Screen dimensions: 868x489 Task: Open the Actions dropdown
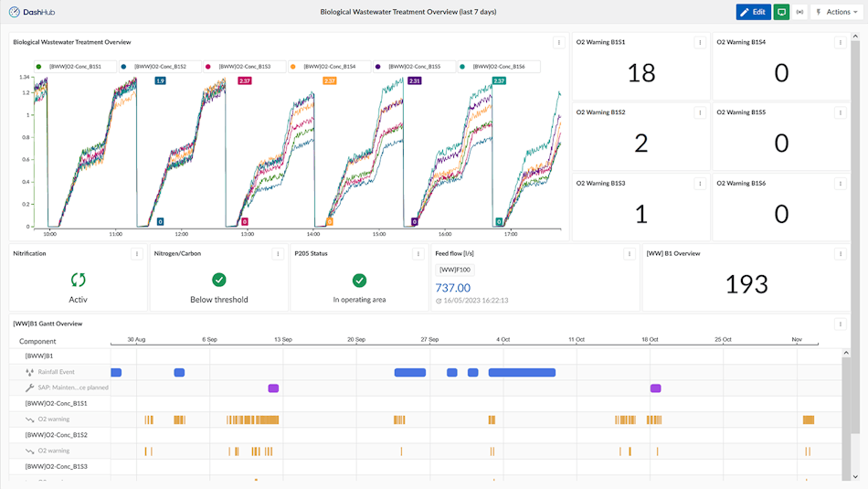tap(836, 12)
